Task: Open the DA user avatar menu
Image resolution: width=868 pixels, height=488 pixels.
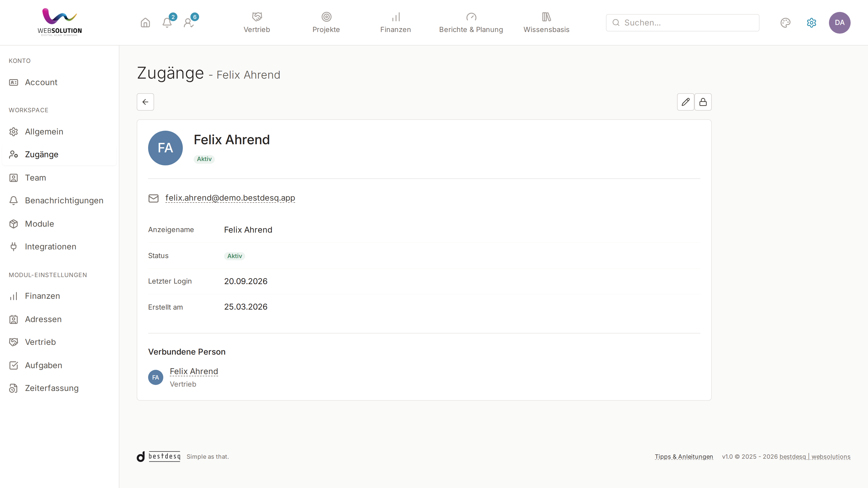Action: [839, 23]
